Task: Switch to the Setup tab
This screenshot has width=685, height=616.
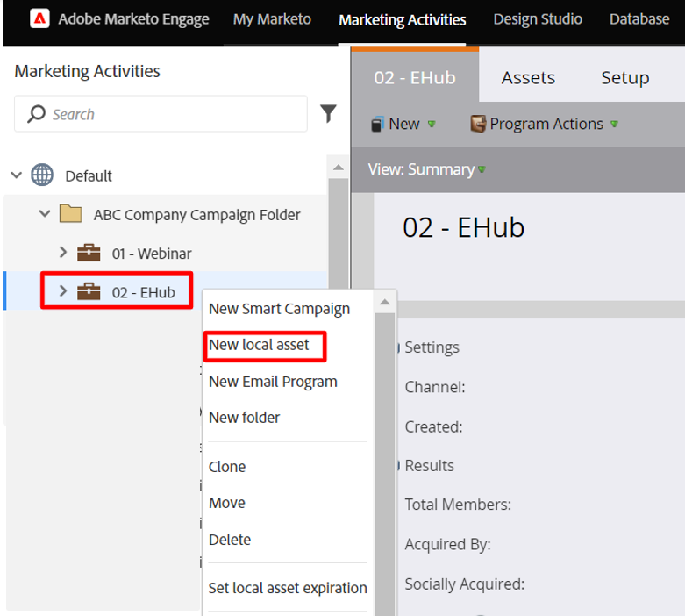Action: pyautogui.click(x=625, y=78)
